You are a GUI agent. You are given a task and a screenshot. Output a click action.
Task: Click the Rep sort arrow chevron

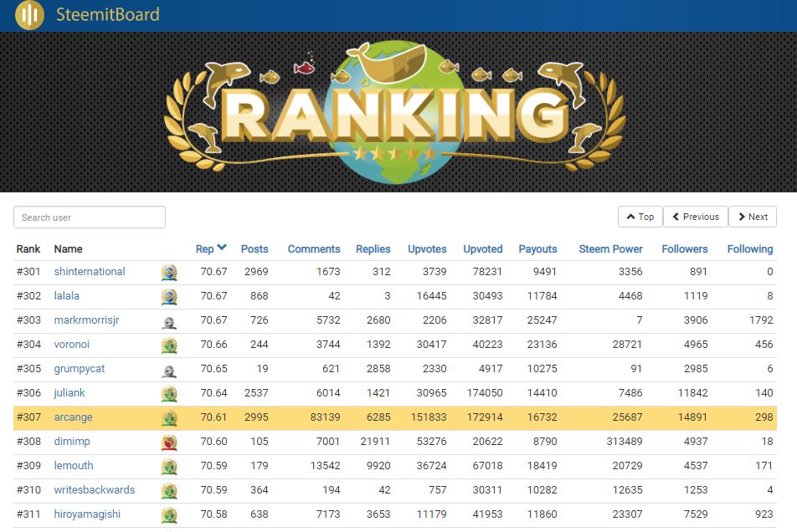(222, 248)
